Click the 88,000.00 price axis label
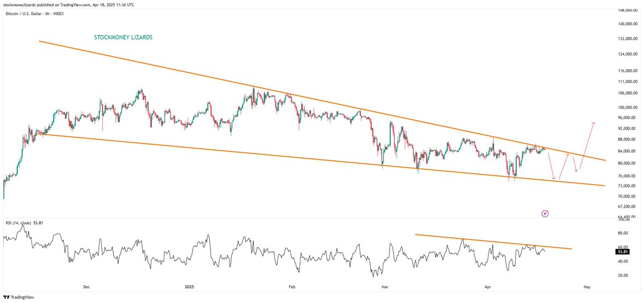Screen dimensions: 644x303 tap(627, 140)
